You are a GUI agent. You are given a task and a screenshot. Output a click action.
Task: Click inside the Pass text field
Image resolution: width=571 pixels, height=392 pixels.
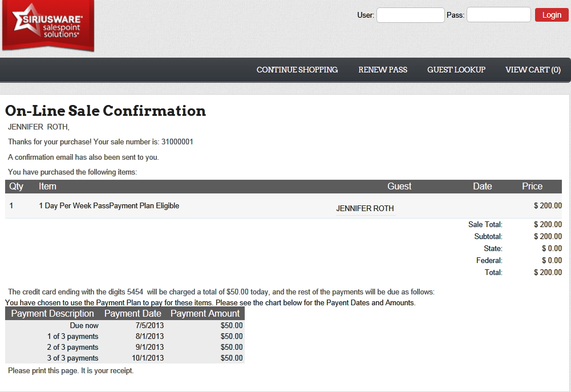click(x=498, y=15)
